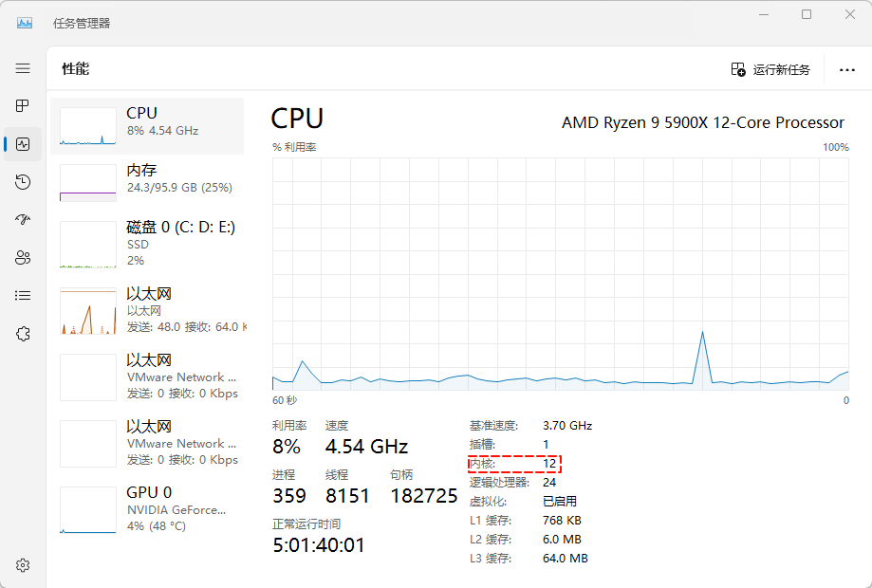Open the Processes view in sidebar
This screenshot has height=588, width=872.
[23, 105]
